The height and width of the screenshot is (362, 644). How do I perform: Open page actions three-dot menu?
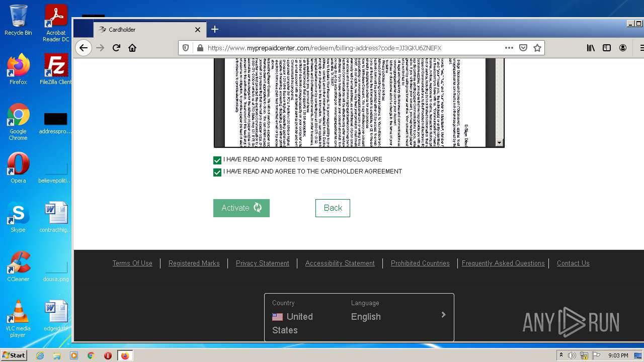pyautogui.click(x=509, y=48)
